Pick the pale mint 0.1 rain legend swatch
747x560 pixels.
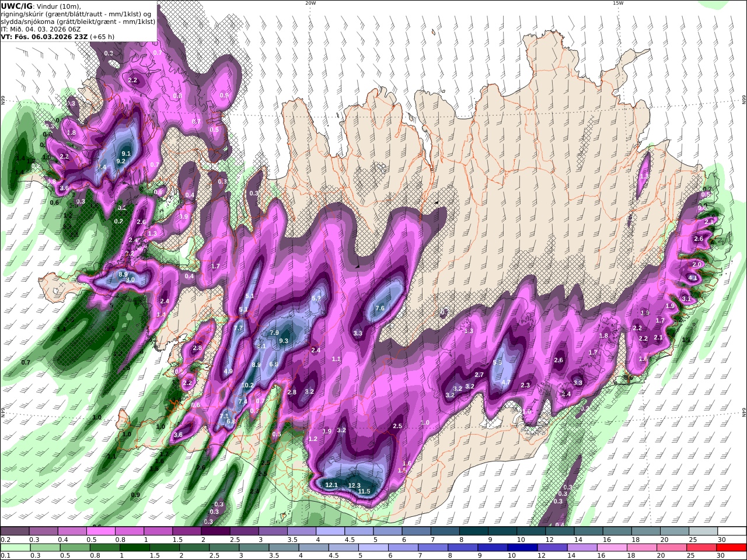tap(15, 548)
